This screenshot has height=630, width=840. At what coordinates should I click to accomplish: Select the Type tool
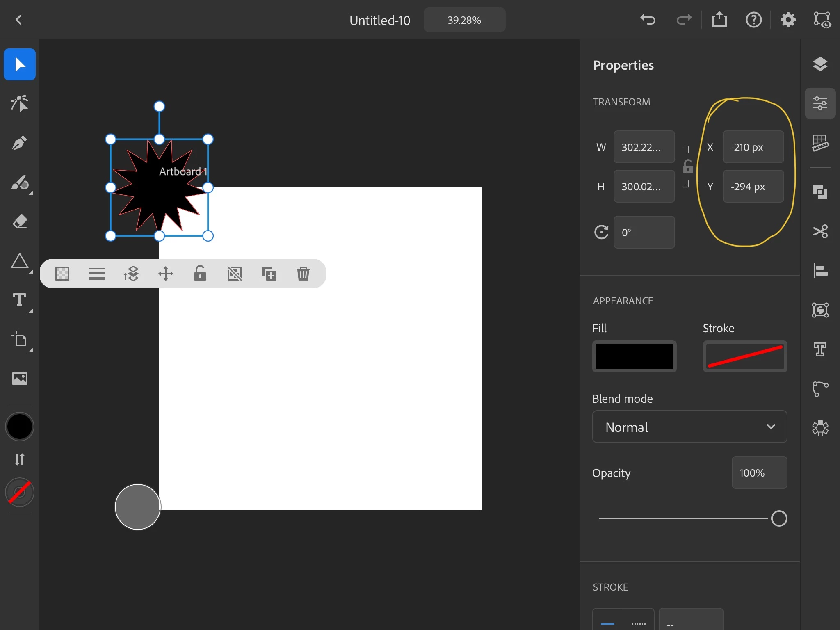click(x=19, y=300)
